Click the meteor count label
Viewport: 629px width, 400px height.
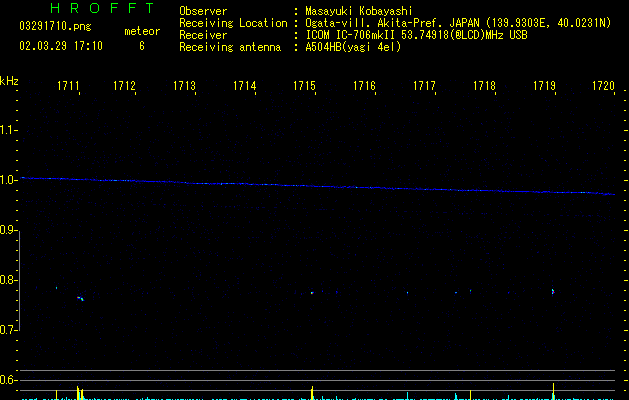pyautogui.click(x=142, y=31)
